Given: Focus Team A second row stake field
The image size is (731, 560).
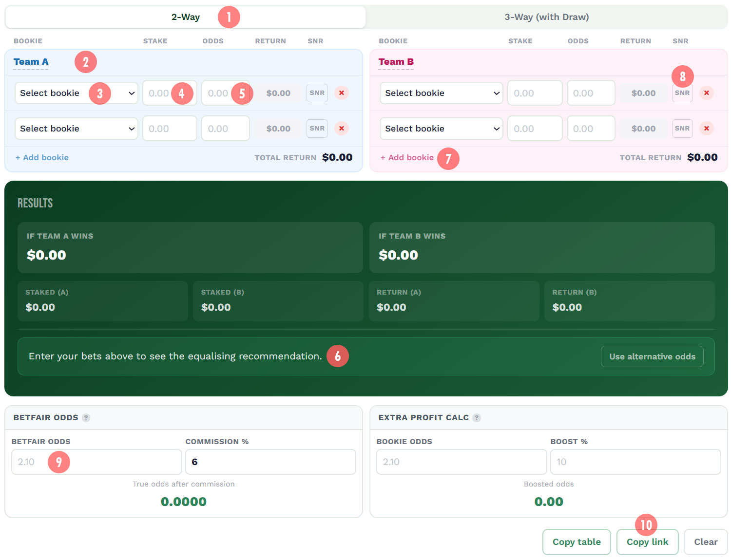Looking at the screenshot, I should pos(170,129).
